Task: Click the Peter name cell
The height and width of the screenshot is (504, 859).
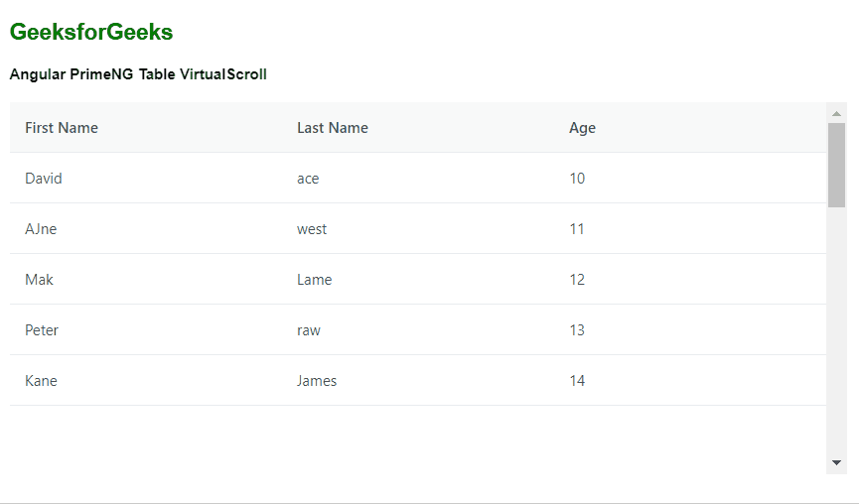Action: pos(42,330)
